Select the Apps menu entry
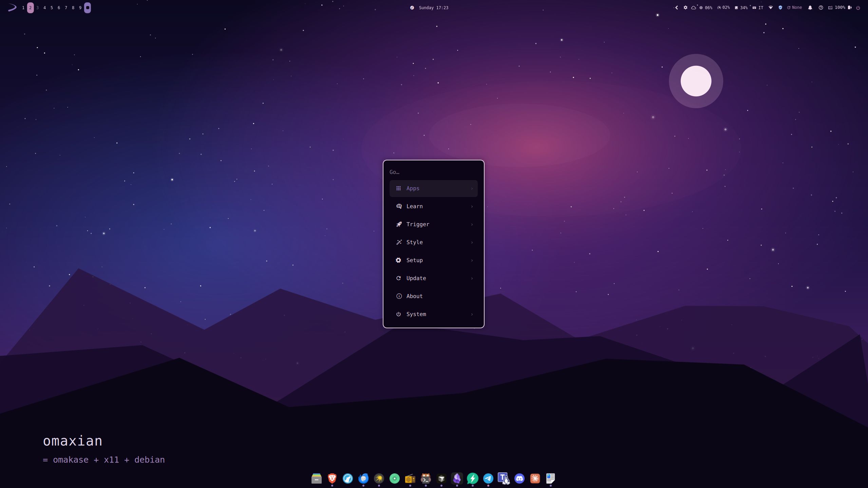 point(433,188)
